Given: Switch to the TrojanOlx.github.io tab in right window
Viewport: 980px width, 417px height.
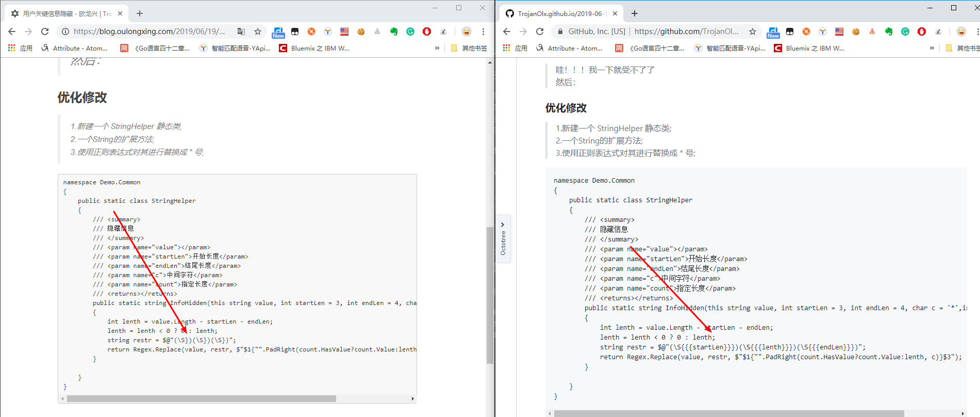Looking at the screenshot, I should coord(561,13).
